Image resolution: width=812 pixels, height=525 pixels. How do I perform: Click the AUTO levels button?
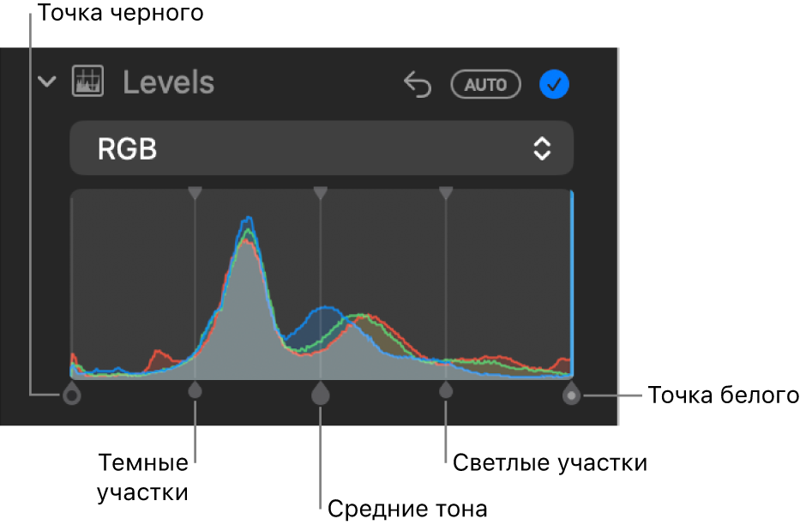(486, 84)
